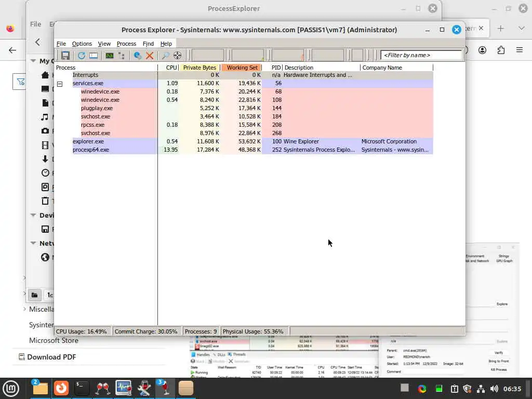Open the Process menu
This screenshot has height=399, width=532.
tap(126, 44)
